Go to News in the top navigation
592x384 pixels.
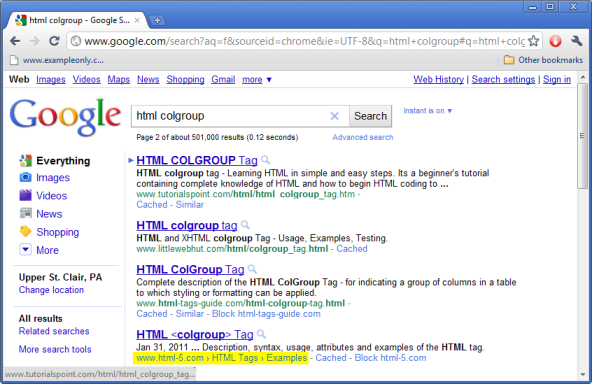pyautogui.click(x=148, y=80)
